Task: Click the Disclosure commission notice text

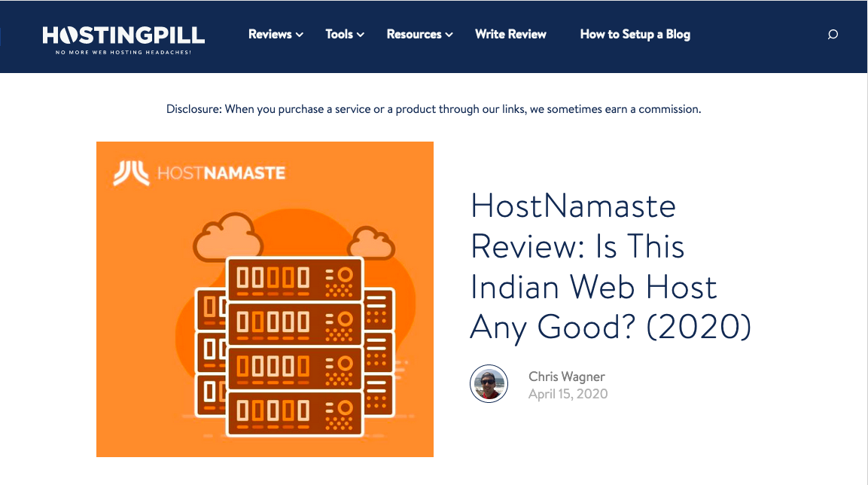Action: coord(434,109)
